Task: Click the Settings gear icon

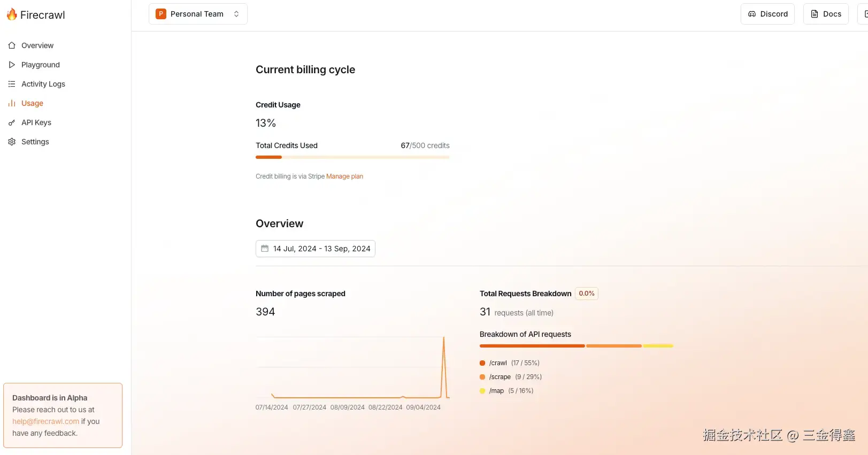Action: [x=12, y=142]
